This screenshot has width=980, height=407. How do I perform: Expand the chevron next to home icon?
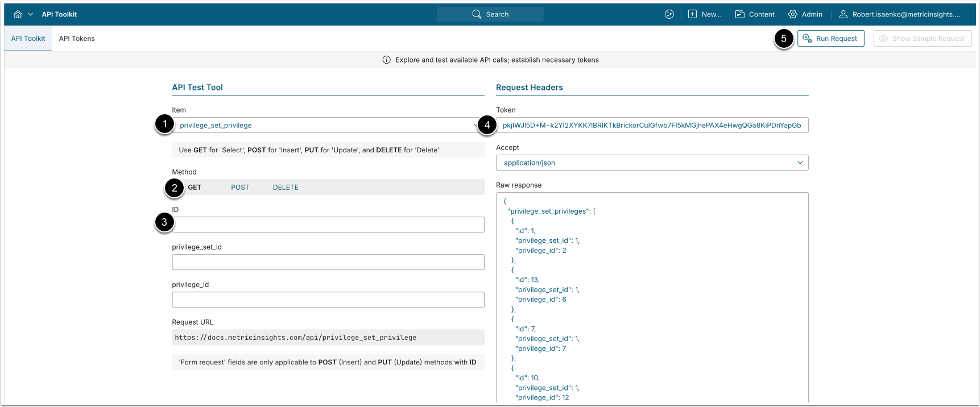[x=31, y=14]
